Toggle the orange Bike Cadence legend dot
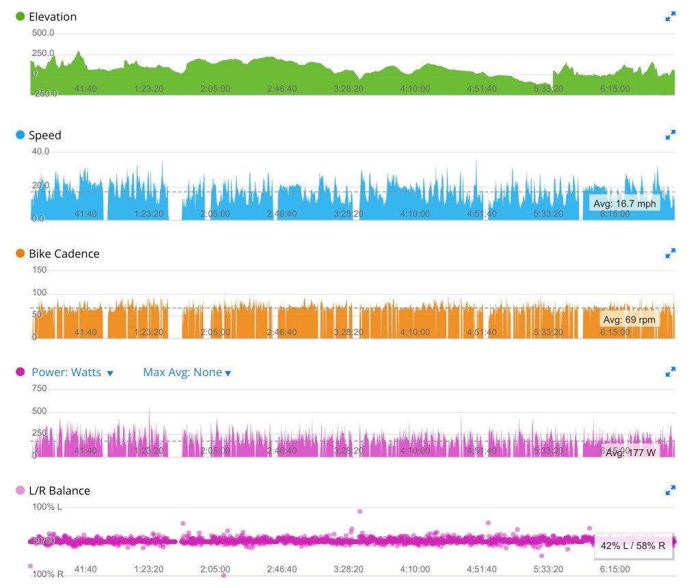 tap(21, 254)
